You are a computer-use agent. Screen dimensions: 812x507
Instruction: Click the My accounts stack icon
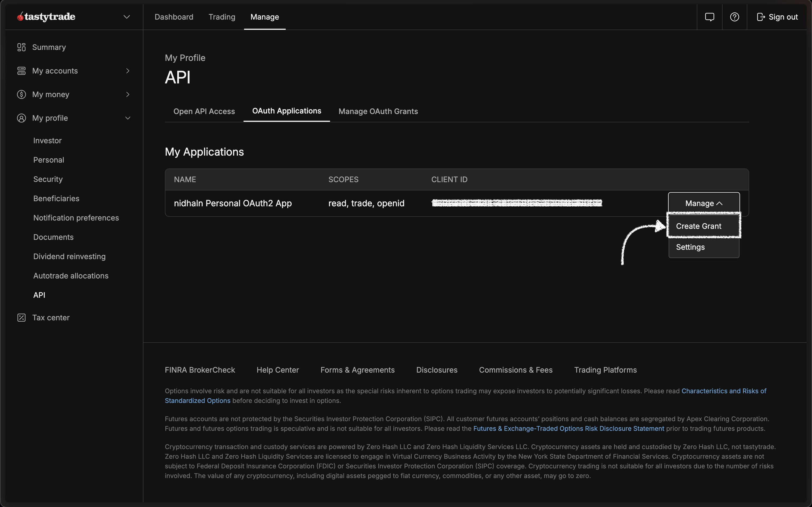(x=21, y=71)
